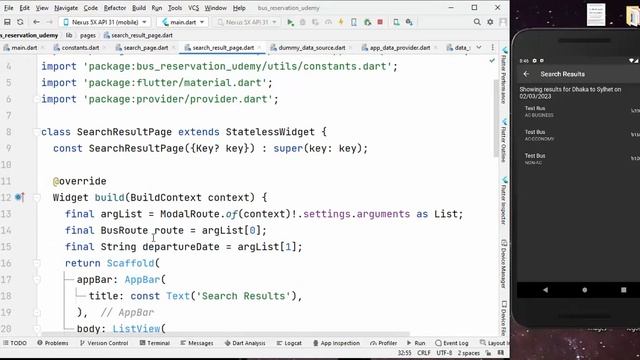This screenshot has width=640, height=360.
Task: Close the search_result_page.dart tab
Action: (x=259, y=48)
